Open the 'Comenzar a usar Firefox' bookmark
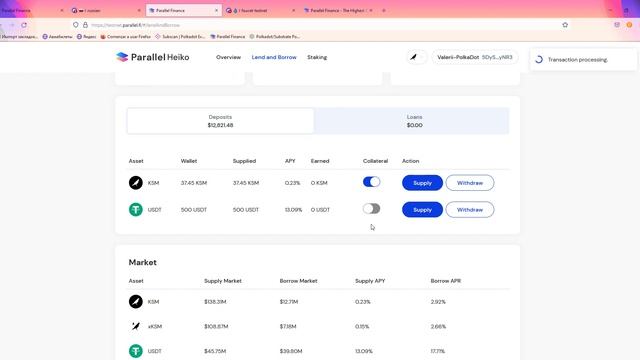The width and height of the screenshot is (640, 360). [126, 36]
